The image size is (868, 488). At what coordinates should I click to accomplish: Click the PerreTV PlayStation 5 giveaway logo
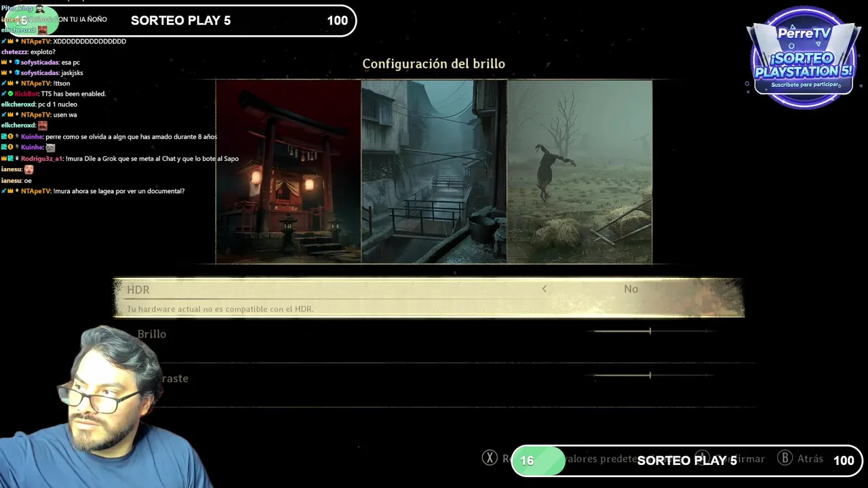[x=804, y=58]
